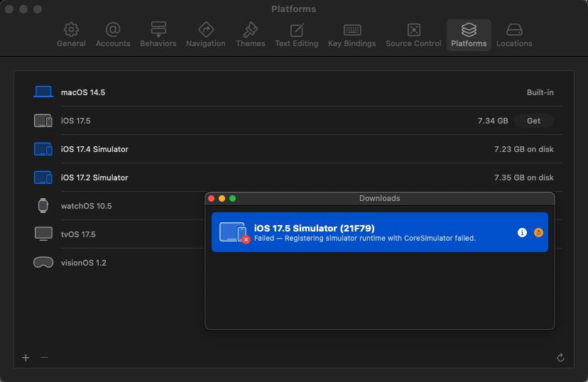Screen dimensions: 588x382
Task: Click the minus button to remove platform
Action: [44, 358]
